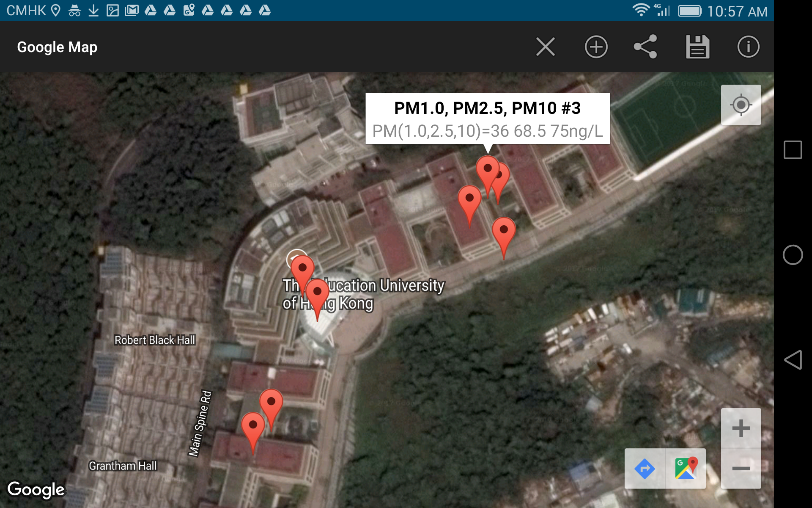Tap the Robert Black Hall label
This screenshot has width=812, height=508.
[155, 340]
